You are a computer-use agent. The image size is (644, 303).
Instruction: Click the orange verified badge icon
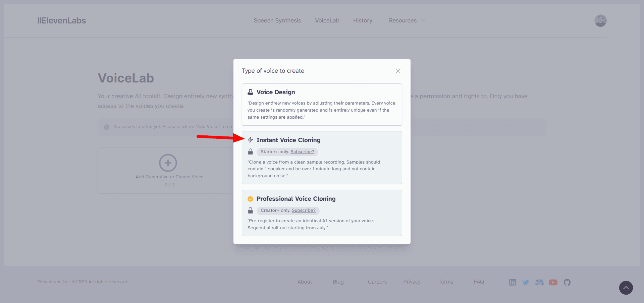pyautogui.click(x=250, y=199)
